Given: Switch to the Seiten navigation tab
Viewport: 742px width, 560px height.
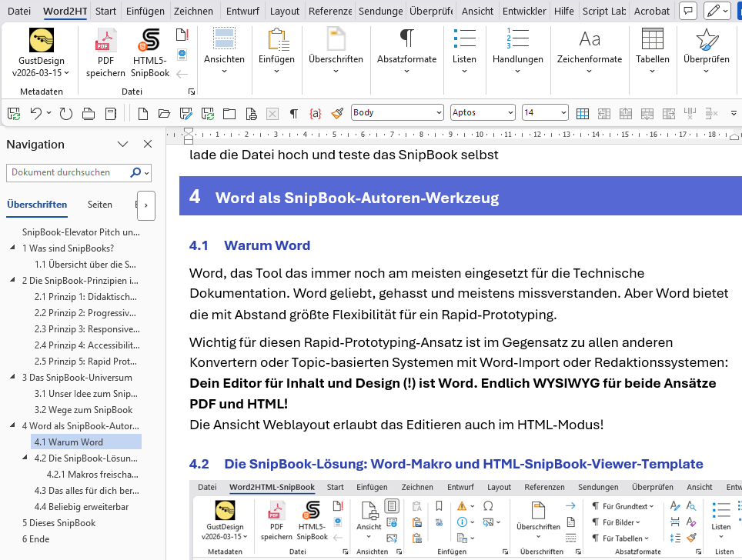Looking at the screenshot, I should [100, 205].
